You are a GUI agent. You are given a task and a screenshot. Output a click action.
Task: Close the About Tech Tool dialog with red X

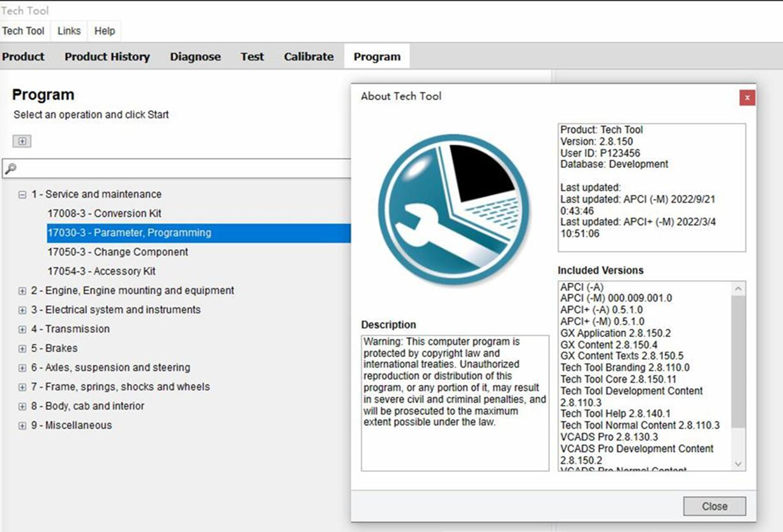coord(747,97)
